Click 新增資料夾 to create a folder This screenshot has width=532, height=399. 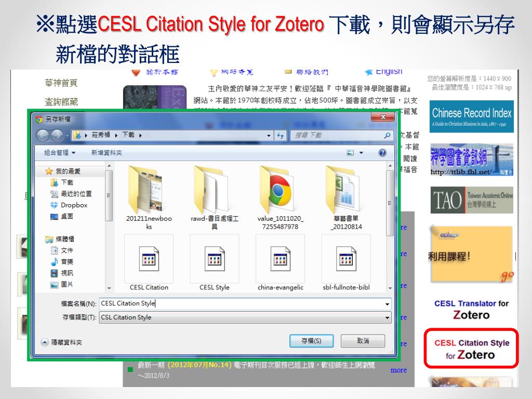107,153
